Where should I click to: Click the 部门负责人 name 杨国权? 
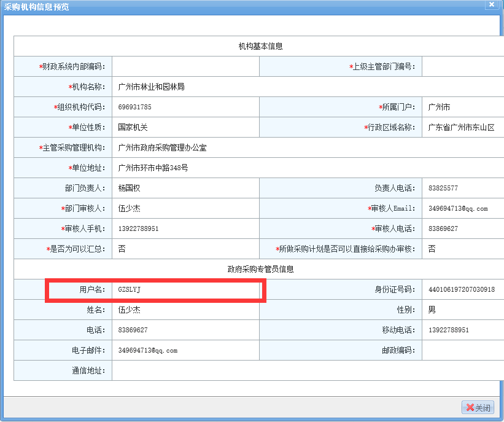tap(130, 188)
